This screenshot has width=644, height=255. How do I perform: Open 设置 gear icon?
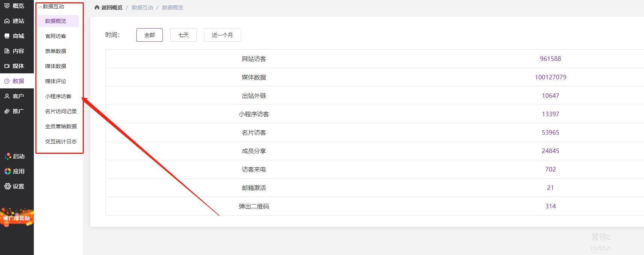(x=8, y=187)
